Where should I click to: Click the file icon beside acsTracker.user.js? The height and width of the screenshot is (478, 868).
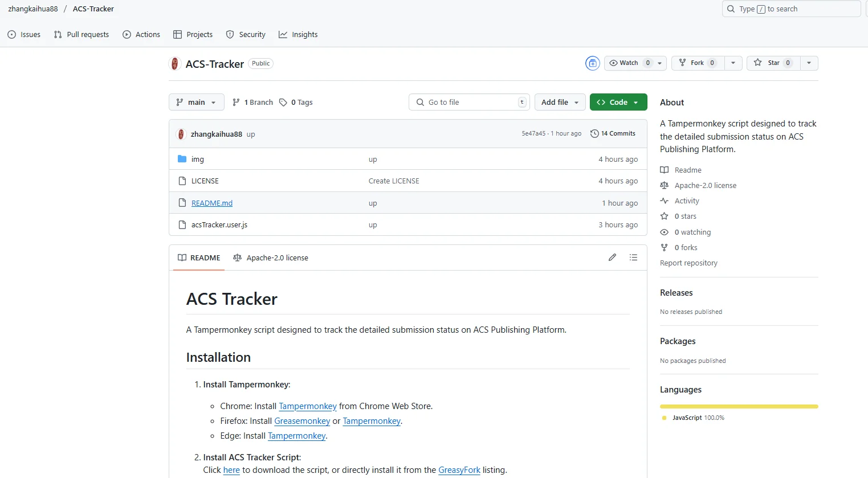(x=182, y=224)
